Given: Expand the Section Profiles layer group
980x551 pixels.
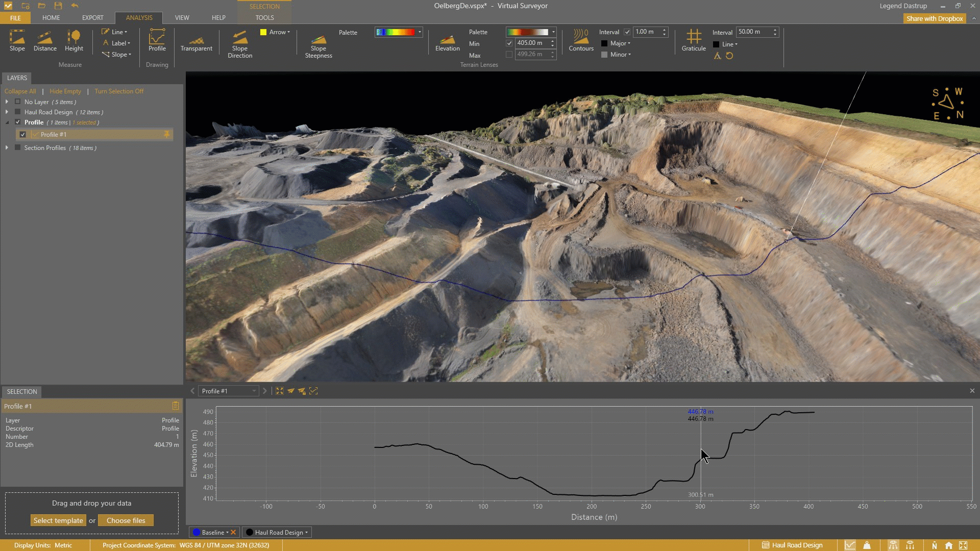Looking at the screenshot, I should click(x=7, y=148).
